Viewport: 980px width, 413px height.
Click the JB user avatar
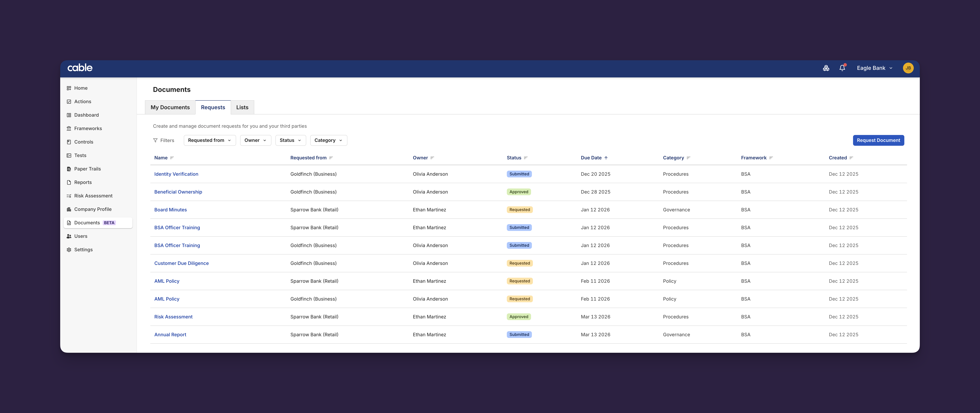tap(908, 68)
